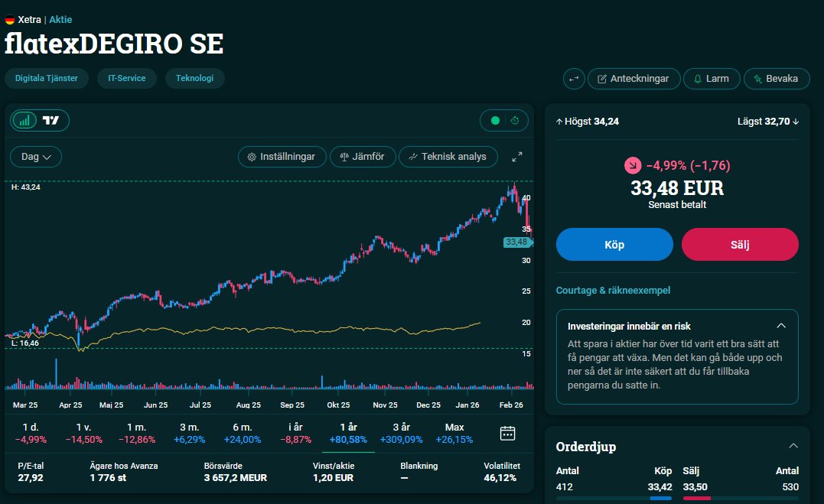Open Anteckningar notes
The image size is (824, 504).
[x=633, y=79]
